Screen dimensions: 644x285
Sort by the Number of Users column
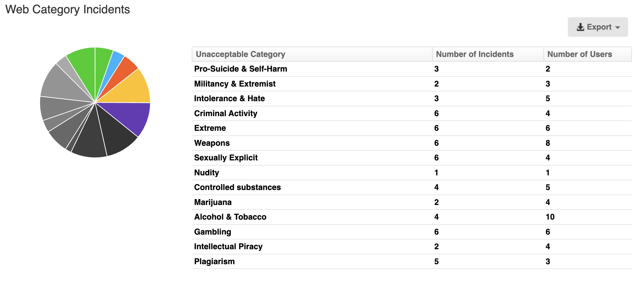580,54
